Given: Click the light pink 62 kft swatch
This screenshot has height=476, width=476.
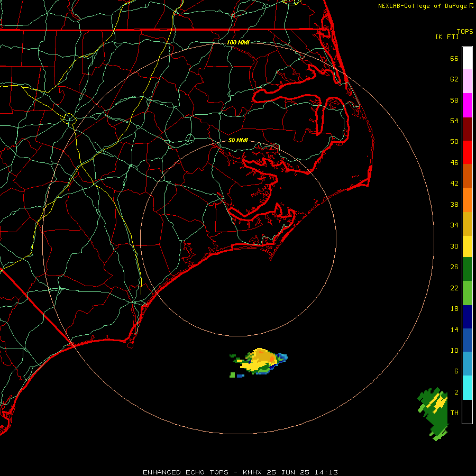Looking at the screenshot, I should click(467, 81).
